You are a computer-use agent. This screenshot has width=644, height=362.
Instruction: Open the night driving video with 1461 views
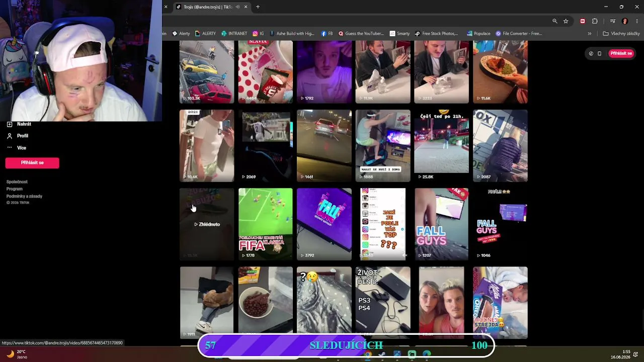[324, 146]
